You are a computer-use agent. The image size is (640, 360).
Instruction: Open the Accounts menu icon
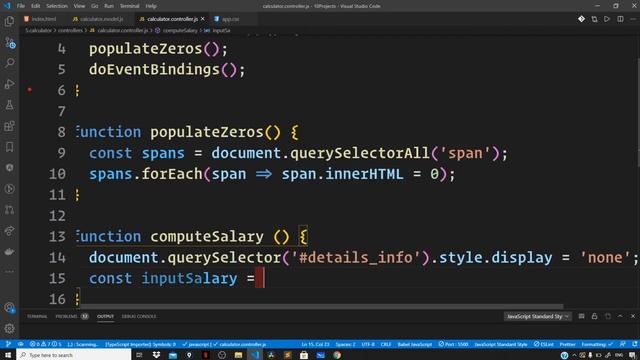(9, 308)
